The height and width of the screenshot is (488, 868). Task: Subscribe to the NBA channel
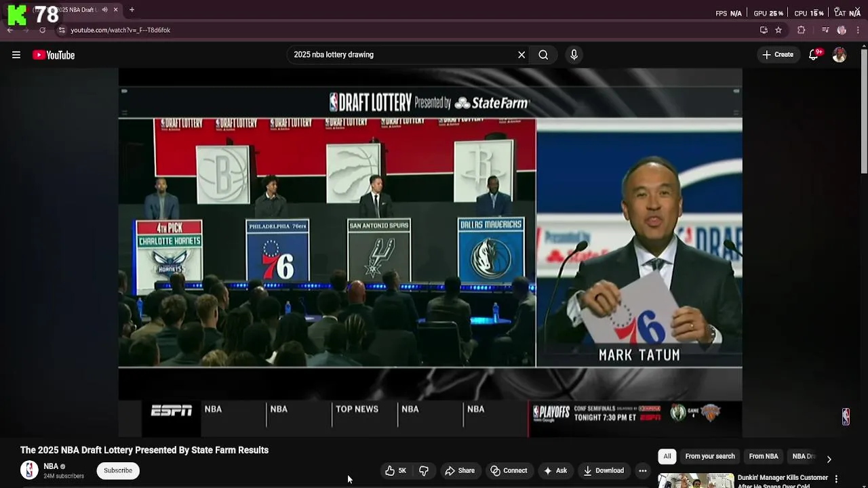click(118, 470)
